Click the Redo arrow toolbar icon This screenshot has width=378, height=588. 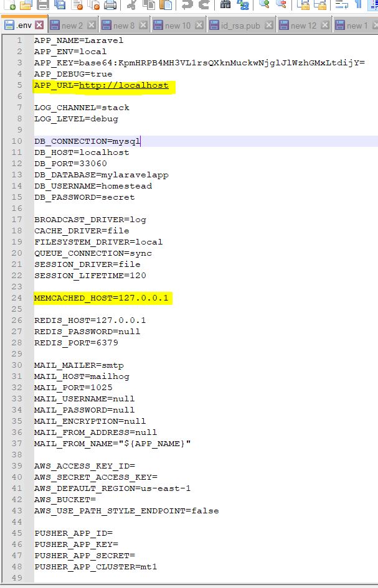(204, 4)
